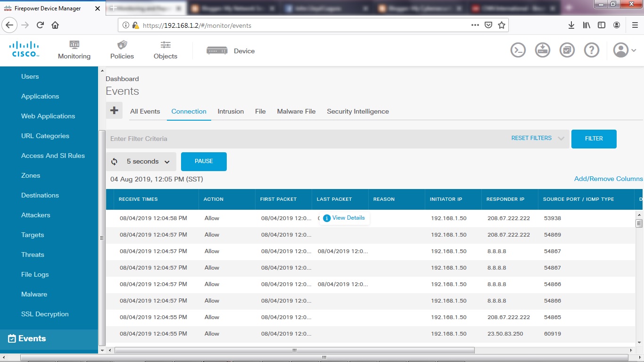Open the Malware File tab
This screenshot has height=362, width=644.
[296, 111]
